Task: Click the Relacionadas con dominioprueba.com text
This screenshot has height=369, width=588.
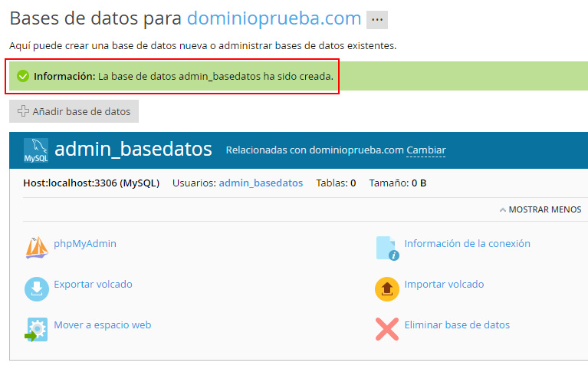Action: [314, 150]
